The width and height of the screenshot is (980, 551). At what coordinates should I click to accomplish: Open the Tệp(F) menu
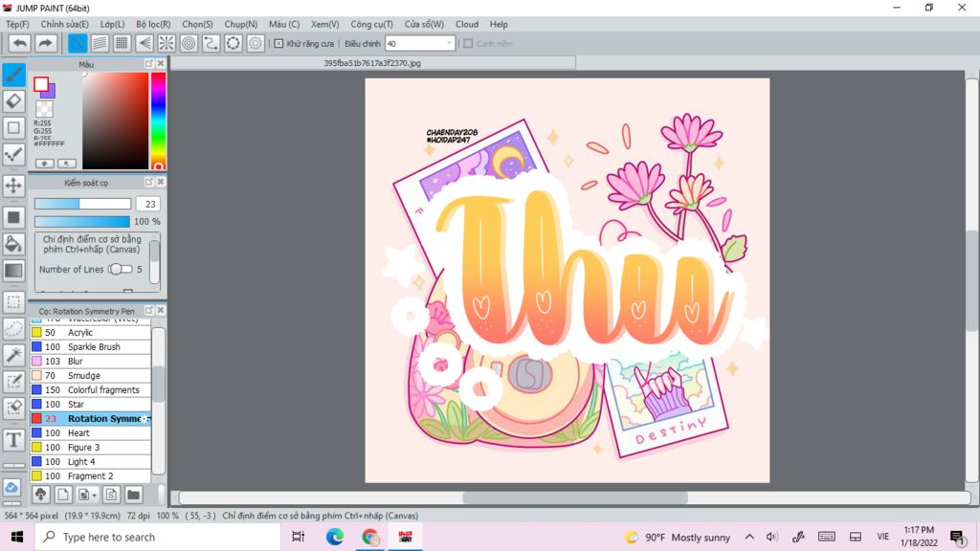[x=17, y=24]
